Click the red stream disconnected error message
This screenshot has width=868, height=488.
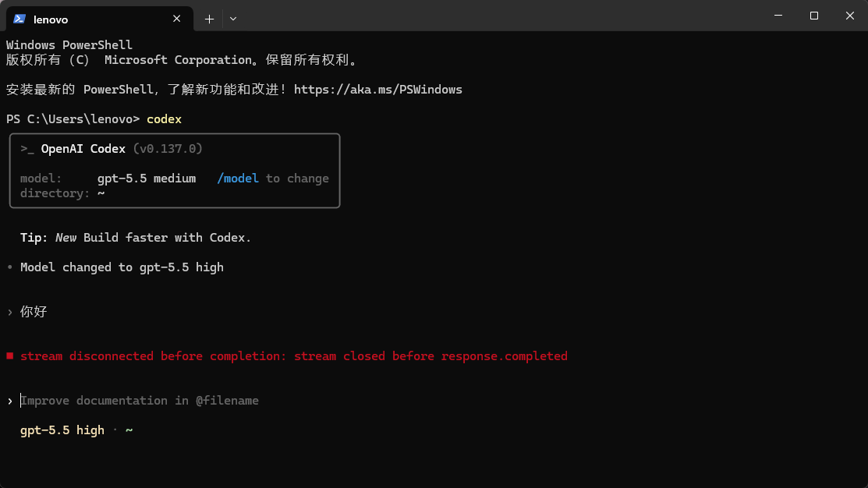pyautogui.click(x=294, y=356)
